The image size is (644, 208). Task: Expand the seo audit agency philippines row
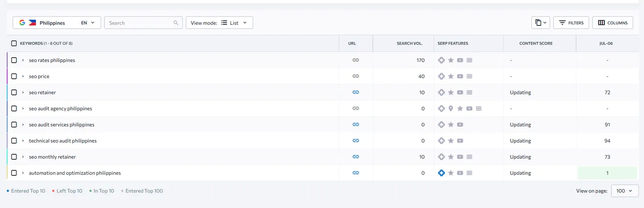[x=23, y=109]
